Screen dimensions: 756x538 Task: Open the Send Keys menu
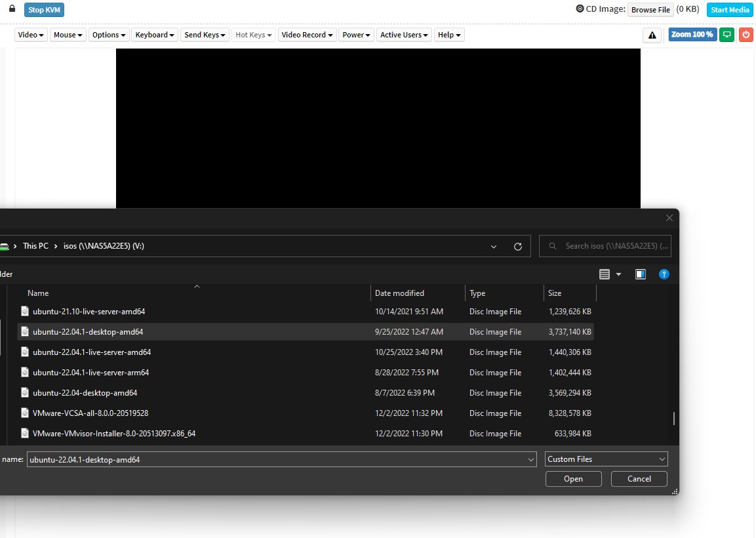pos(205,35)
